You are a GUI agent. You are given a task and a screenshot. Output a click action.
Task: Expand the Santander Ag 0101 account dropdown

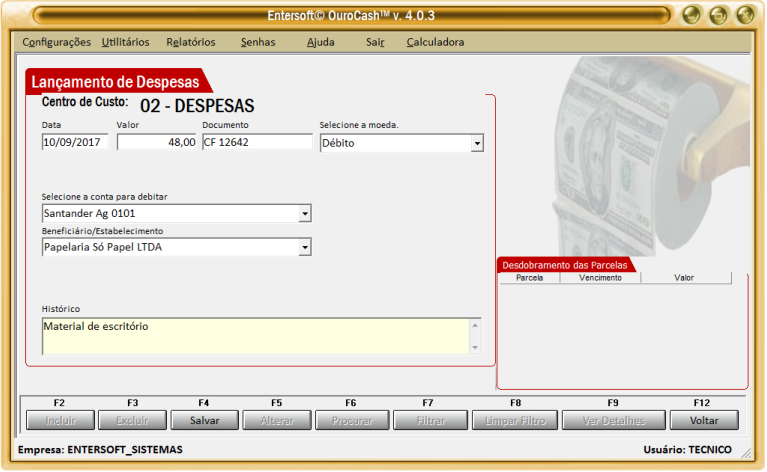coord(305,214)
